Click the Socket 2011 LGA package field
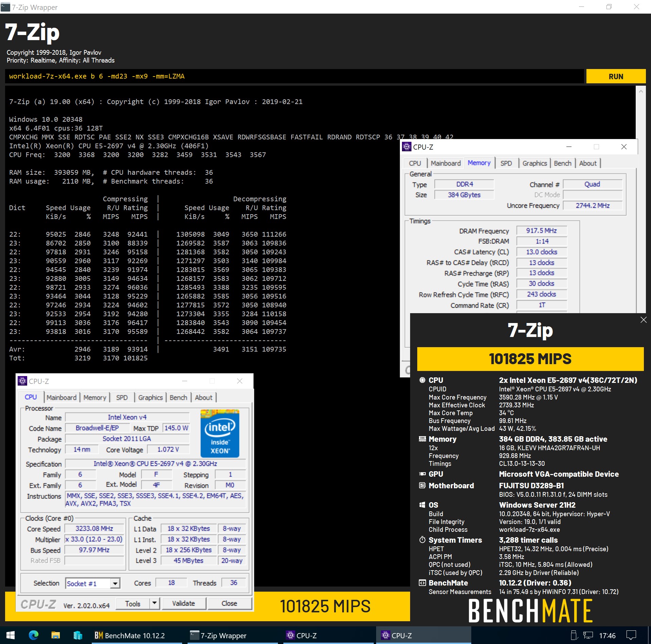651x644 pixels. pyautogui.click(x=127, y=439)
